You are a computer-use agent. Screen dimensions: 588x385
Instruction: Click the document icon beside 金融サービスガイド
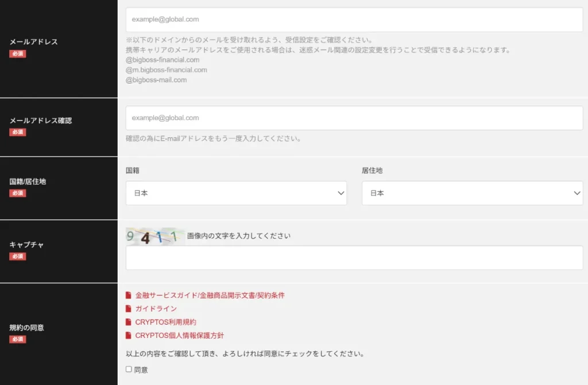pyautogui.click(x=128, y=295)
